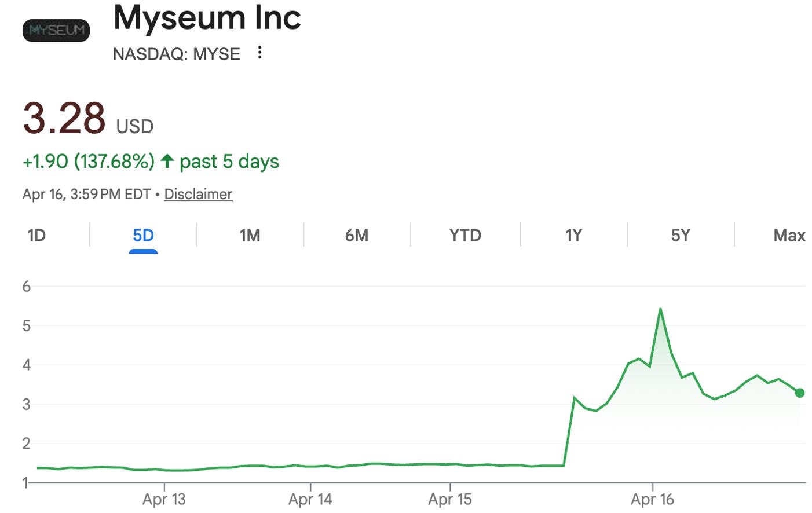Switch chart to 1D range

pos(36,235)
